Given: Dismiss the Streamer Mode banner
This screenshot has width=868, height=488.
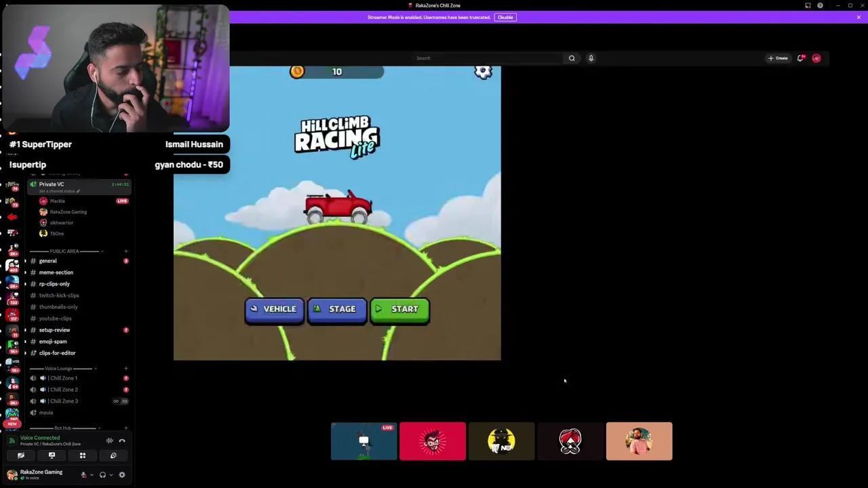Looking at the screenshot, I should click(x=859, y=17).
